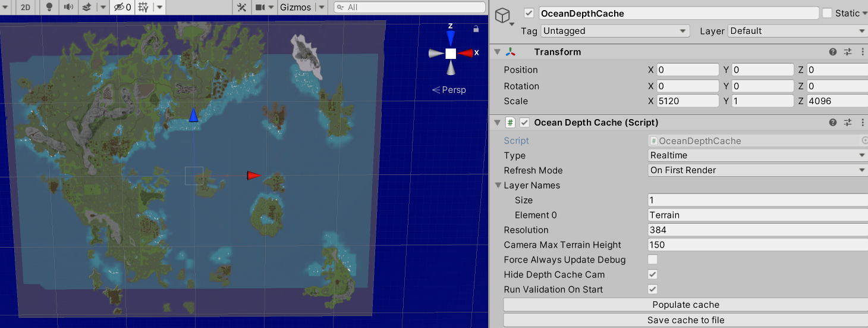Disable the OceanDepthCache active checkbox
The image size is (868, 328).
click(x=529, y=13)
